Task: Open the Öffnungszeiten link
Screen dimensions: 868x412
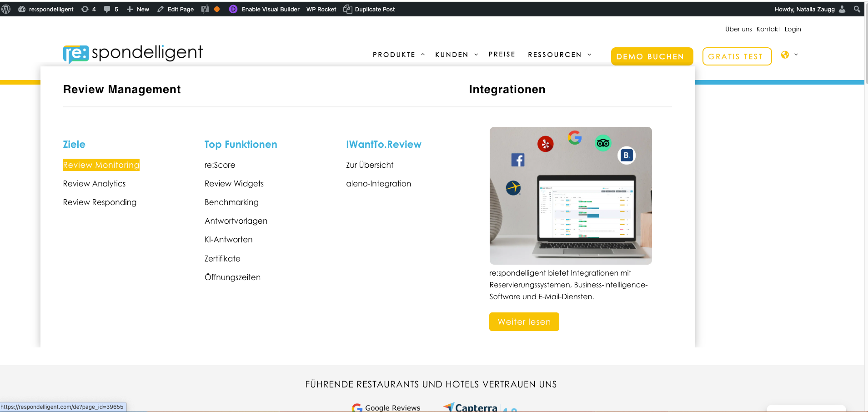Action: coord(232,277)
